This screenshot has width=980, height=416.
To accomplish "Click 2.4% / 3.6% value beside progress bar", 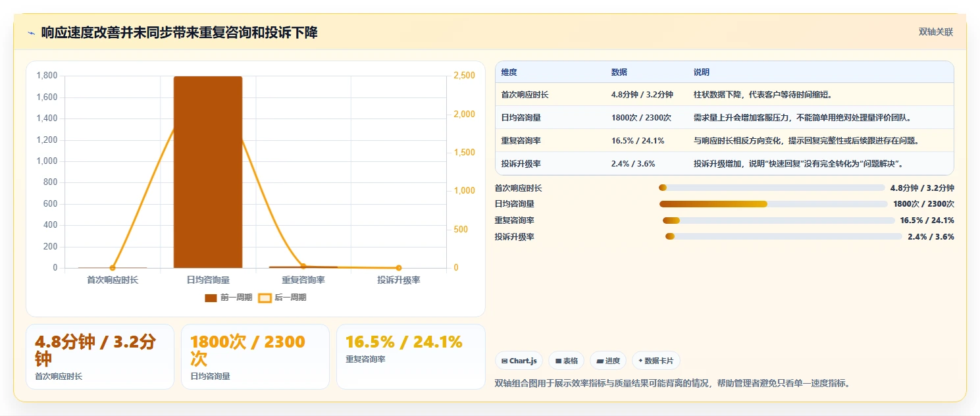I will (x=931, y=237).
